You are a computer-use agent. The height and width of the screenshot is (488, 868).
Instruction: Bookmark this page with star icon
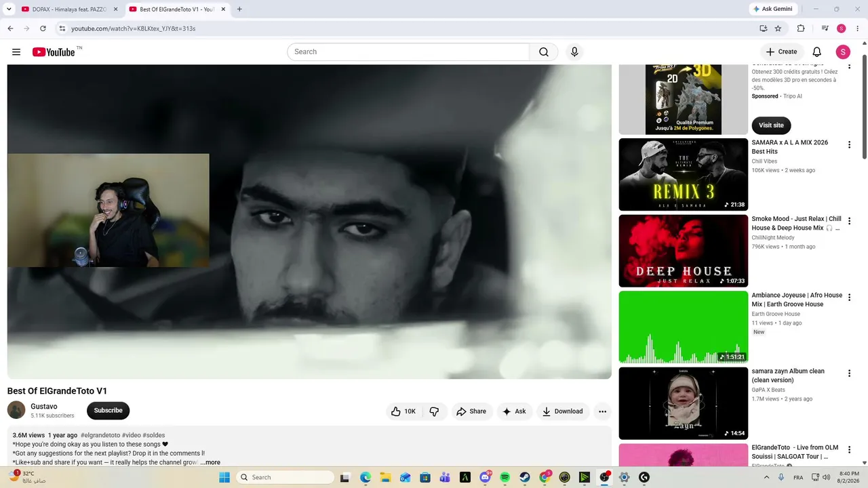(778, 28)
